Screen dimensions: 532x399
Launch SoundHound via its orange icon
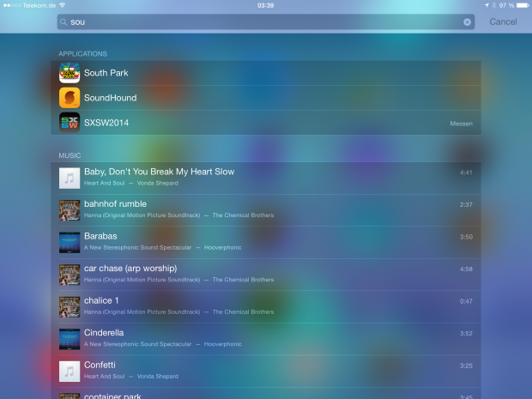pyautogui.click(x=70, y=98)
